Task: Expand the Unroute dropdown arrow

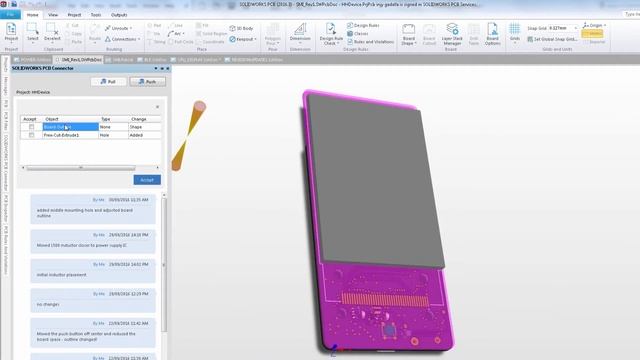Action: (131, 29)
